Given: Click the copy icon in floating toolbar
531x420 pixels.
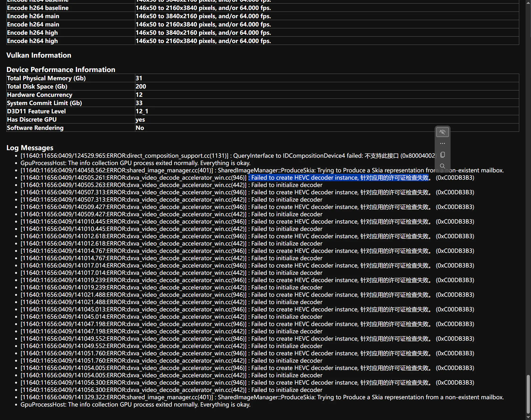Looking at the screenshot, I should click(442, 155).
